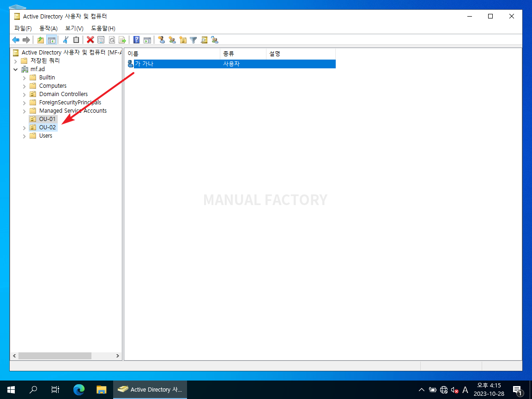Click the Forward arrow in toolbar
Image resolution: width=532 pixels, height=399 pixels.
[26, 40]
